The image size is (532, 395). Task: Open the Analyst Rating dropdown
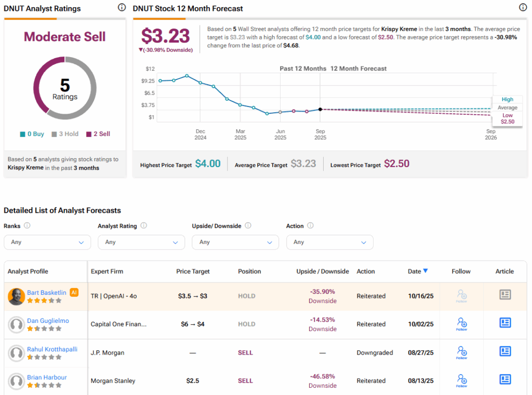141,242
